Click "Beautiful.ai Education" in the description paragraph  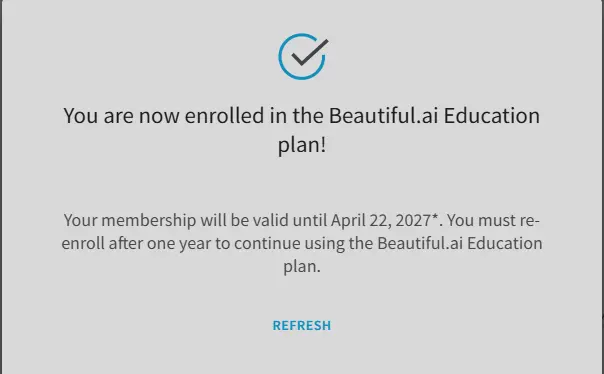[x=460, y=243]
